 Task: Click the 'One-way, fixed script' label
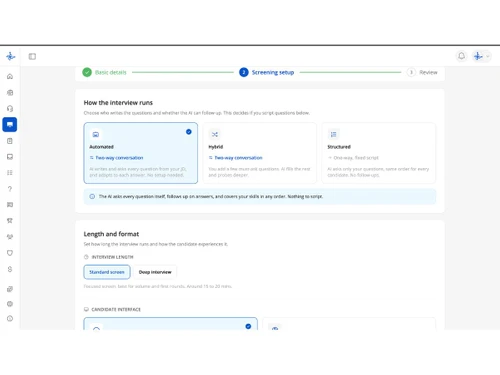[x=356, y=158]
